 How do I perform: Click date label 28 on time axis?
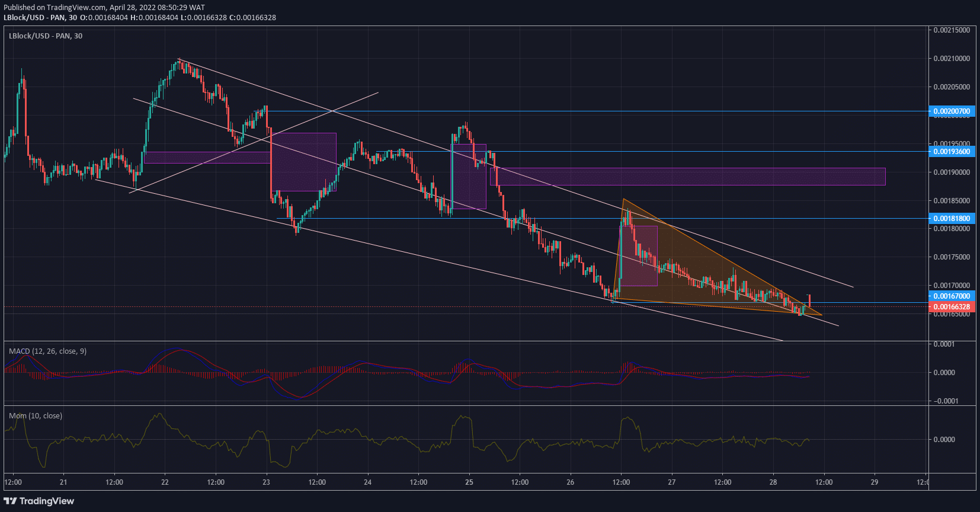coord(773,482)
